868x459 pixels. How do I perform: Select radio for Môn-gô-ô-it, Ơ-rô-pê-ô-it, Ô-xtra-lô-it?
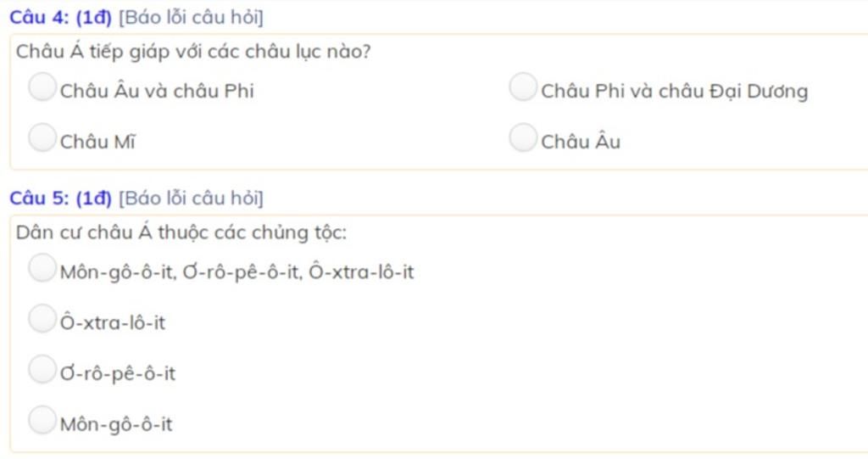(x=42, y=268)
